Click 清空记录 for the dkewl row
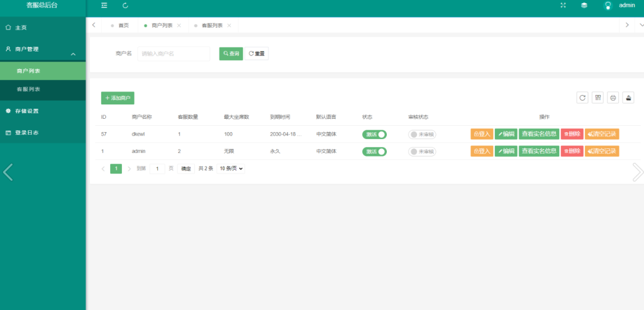Screen dimensions: 644x310 tap(602, 134)
